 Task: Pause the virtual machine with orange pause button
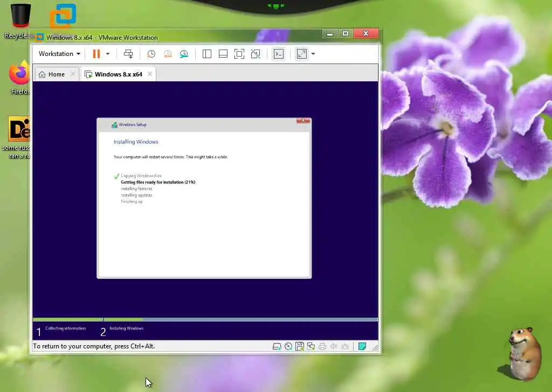point(96,54)
